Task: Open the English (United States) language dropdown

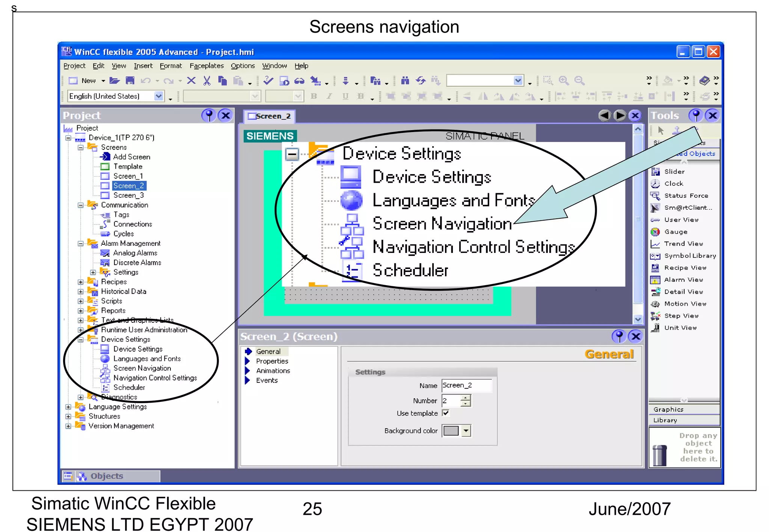Action: (x=159, y=96)
